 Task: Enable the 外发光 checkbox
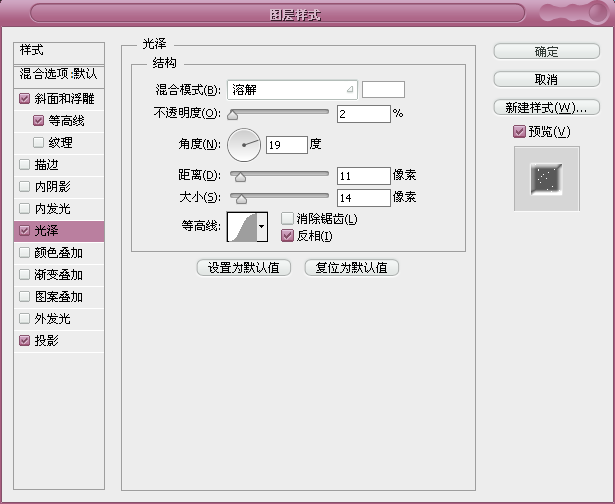click(x=24, y=318)
